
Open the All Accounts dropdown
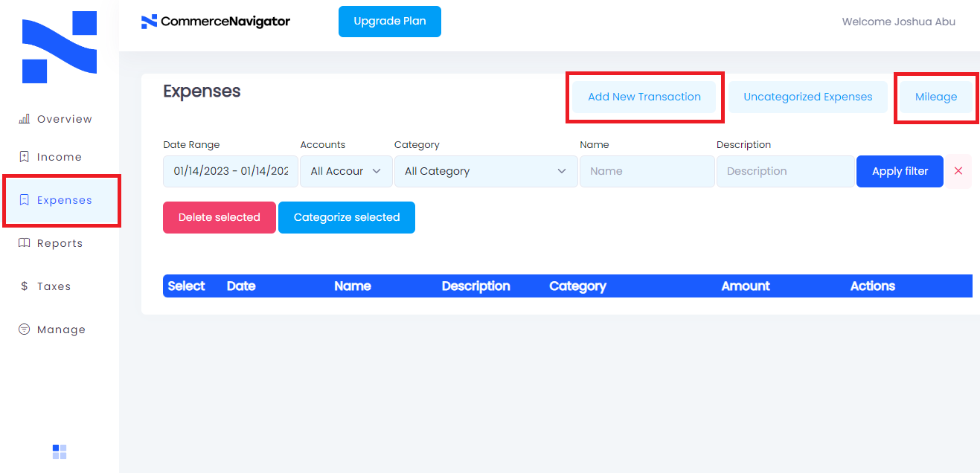[x=345, y=171]
